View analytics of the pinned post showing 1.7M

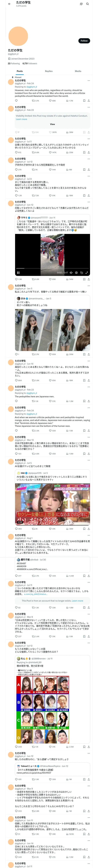(x=69, y=100)
